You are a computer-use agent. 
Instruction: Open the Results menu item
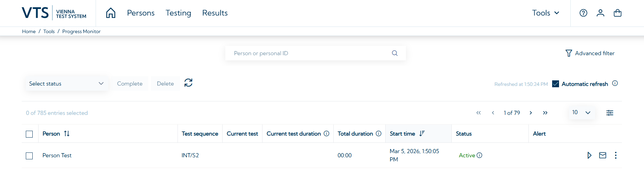click(x=215, y=13)
